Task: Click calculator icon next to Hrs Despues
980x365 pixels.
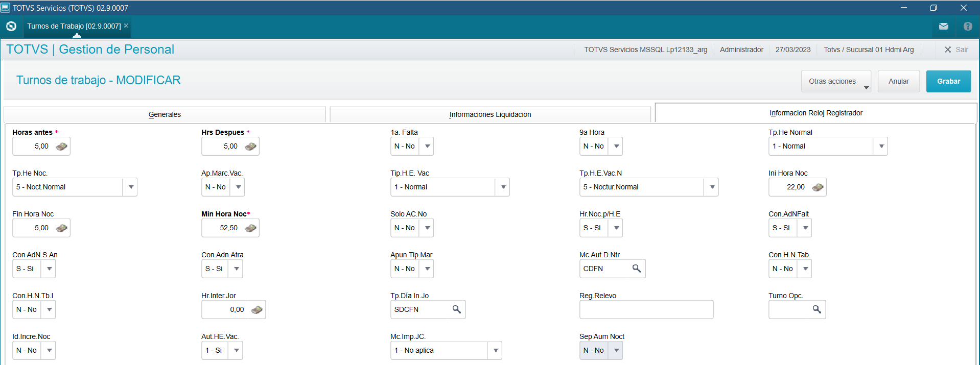Action: tap(250, 147)
